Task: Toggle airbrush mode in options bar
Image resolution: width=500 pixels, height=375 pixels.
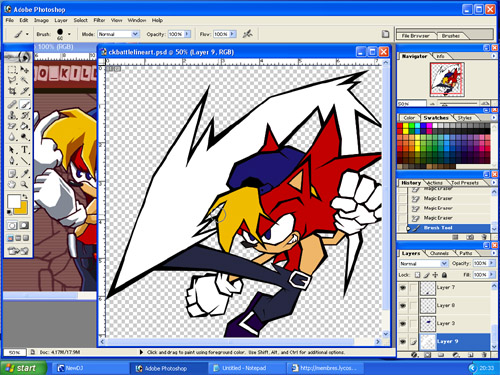Action: (x=248, y=34)
